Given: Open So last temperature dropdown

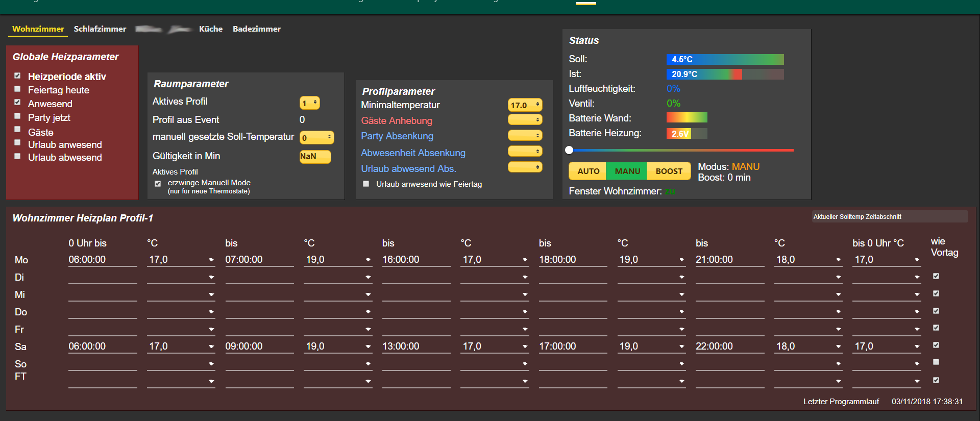Looking at the screenshot, I should 887,364.
